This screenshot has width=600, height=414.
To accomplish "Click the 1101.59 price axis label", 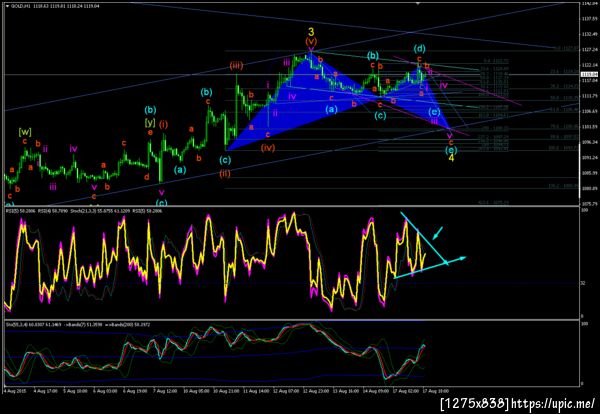I will click(589, 126).
